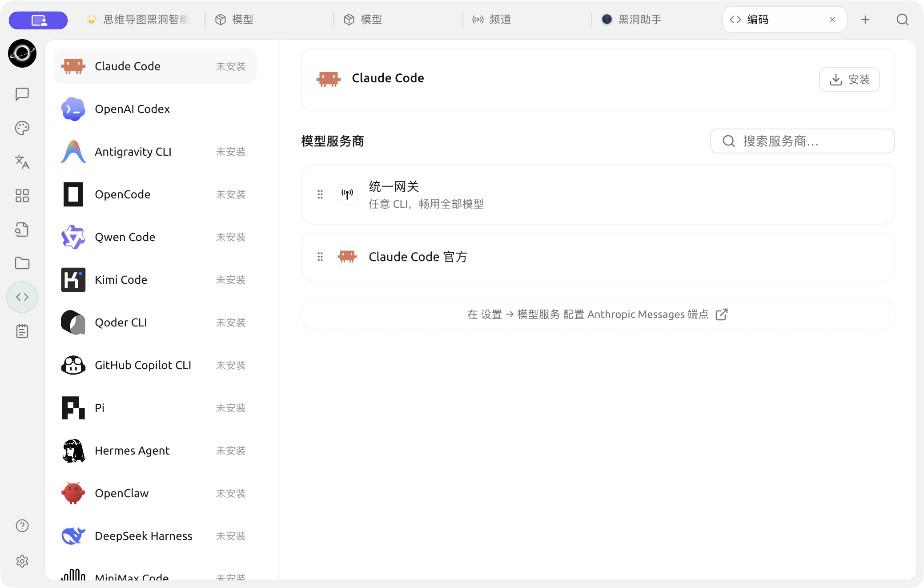
Task: Open the folder sidebar icon
Action: (22, 263)
